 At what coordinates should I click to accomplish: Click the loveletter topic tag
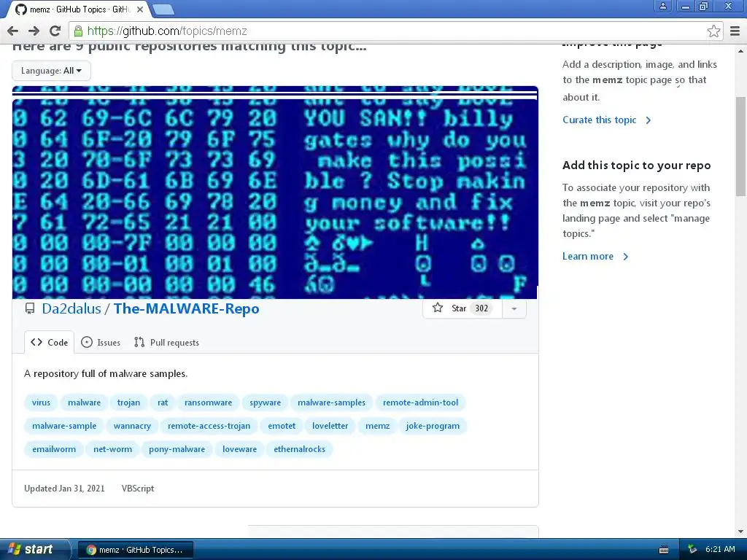click(330, 426)
